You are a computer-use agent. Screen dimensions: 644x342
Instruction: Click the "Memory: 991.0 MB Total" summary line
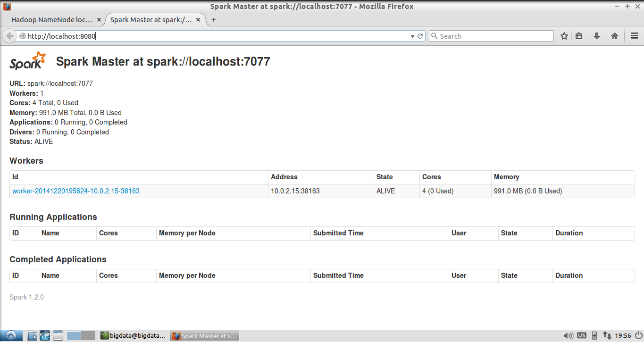66,113
